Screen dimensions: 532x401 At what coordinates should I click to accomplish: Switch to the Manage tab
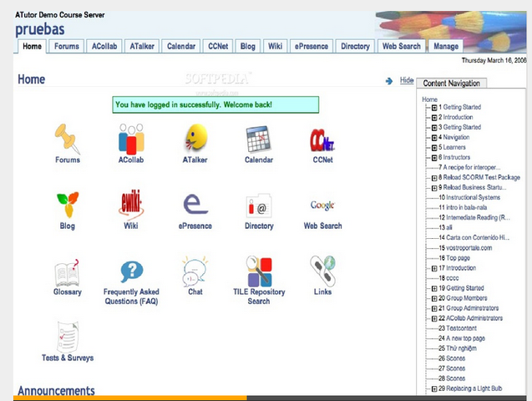pyautogui.click(x=446, y=47)
